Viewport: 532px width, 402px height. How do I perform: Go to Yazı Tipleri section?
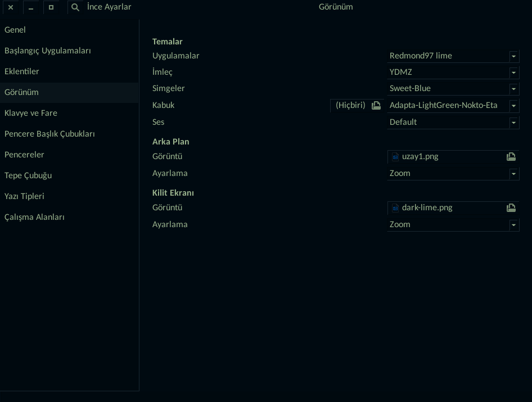click(x=69, y=196)
